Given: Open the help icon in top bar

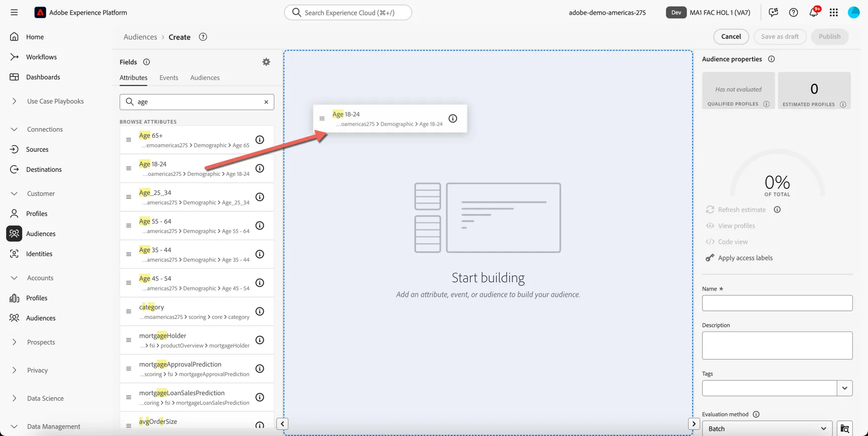Looking at the screenshot, I should coord(793,13).
